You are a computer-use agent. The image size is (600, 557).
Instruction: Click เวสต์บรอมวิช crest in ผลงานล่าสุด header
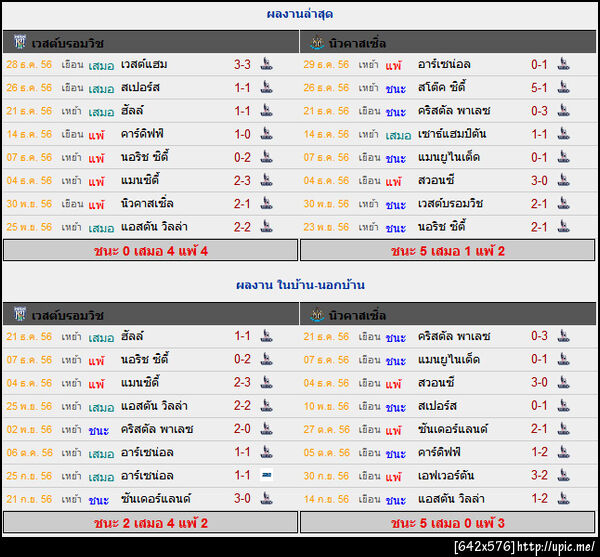pos(20,42)
